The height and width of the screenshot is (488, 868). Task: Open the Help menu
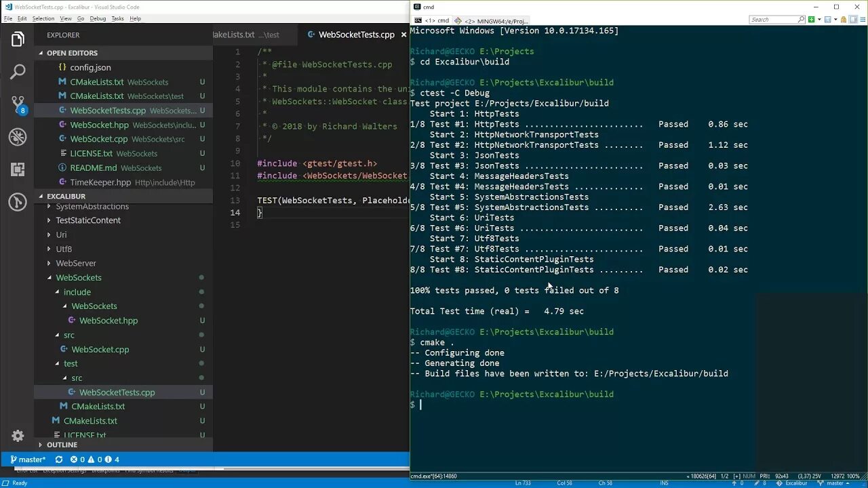pyautogui.click(x=135, y=18)
